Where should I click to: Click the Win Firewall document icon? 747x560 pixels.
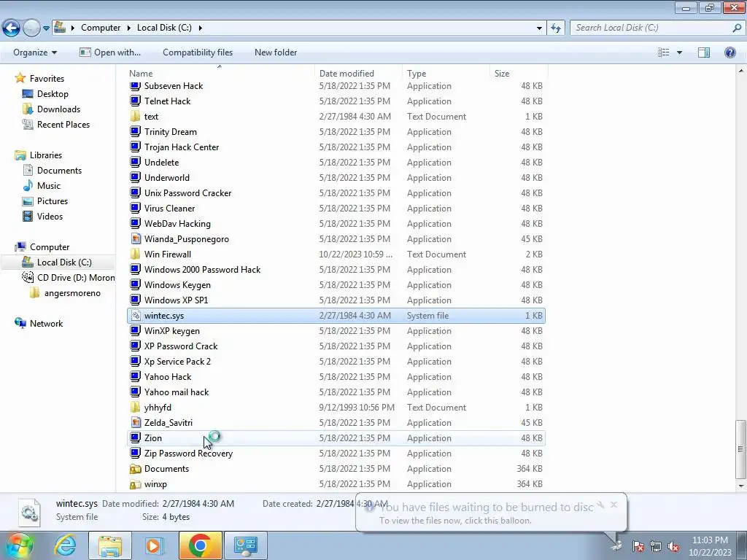(x=135, y=254)
